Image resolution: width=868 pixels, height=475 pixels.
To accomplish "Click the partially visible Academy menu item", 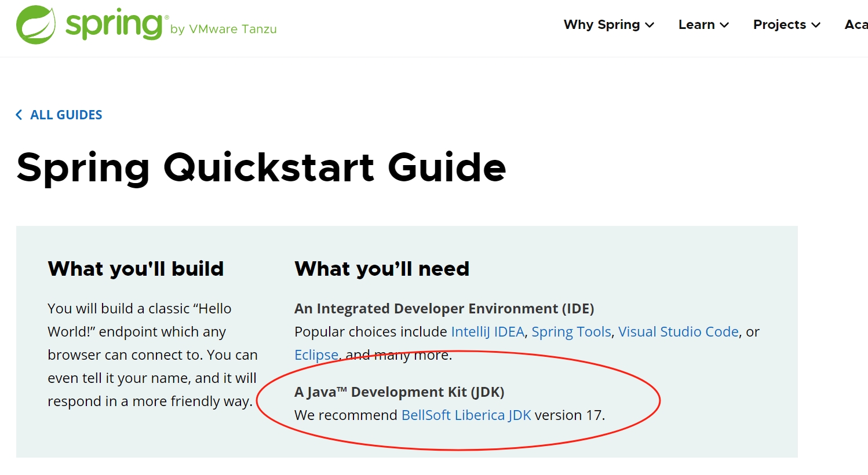I will coord(856,25).
